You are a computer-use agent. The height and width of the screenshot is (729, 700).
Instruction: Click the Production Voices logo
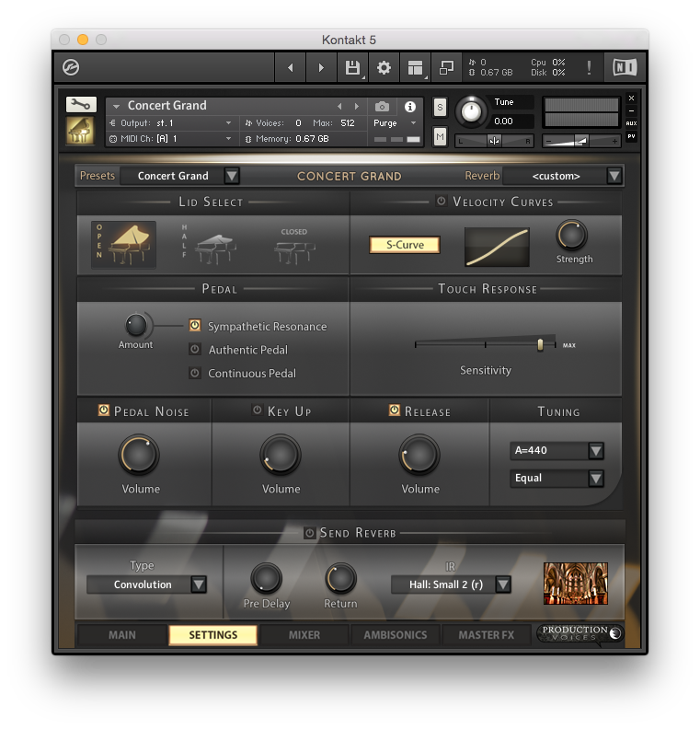click(580, 633)
